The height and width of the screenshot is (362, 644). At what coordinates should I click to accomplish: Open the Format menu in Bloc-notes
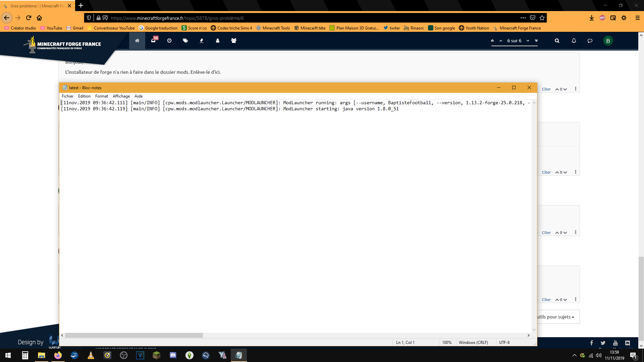pyautogui.click(x=101, y=96)
